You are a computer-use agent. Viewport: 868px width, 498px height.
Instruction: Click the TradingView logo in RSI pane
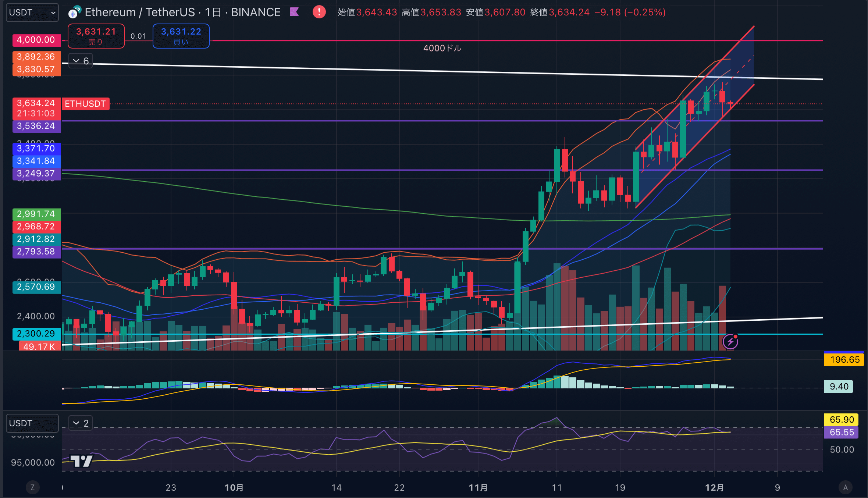pos(81,460)
